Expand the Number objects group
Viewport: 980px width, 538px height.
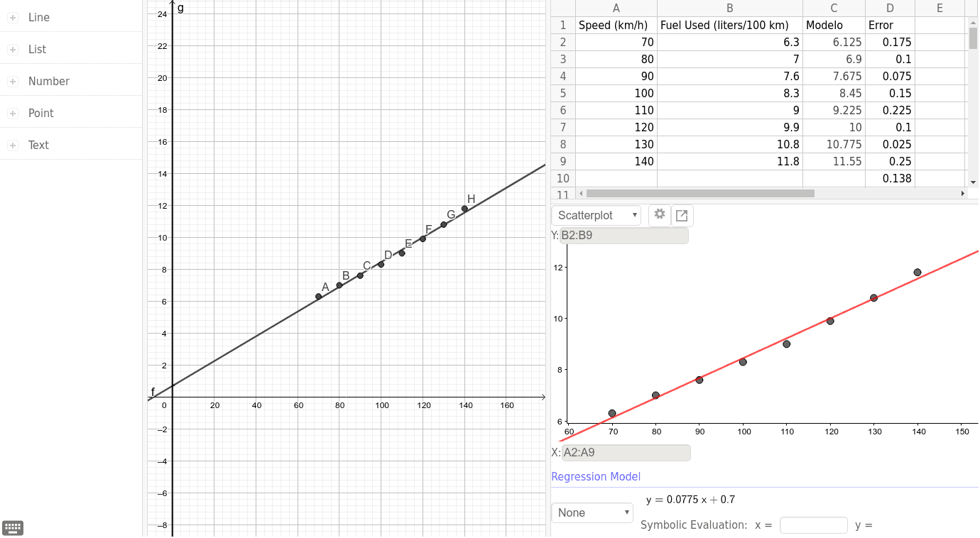[x=12, y=82]
